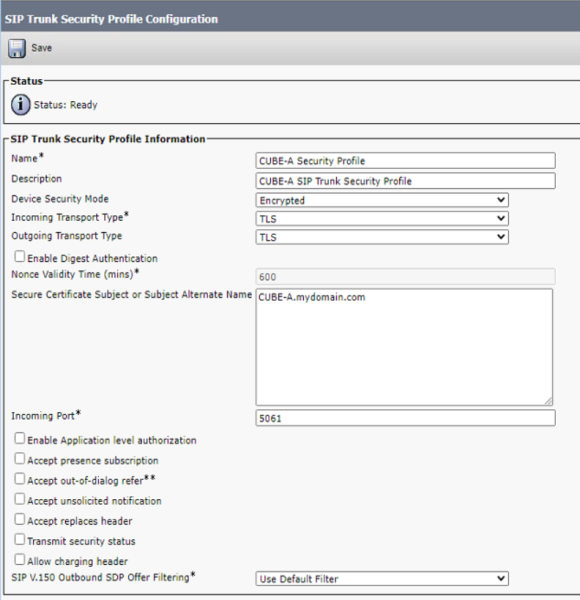The width and height of the screenshot is (580, 600).
Task: Toggle Accept presence subscription
Action: [x=20, y=458]
